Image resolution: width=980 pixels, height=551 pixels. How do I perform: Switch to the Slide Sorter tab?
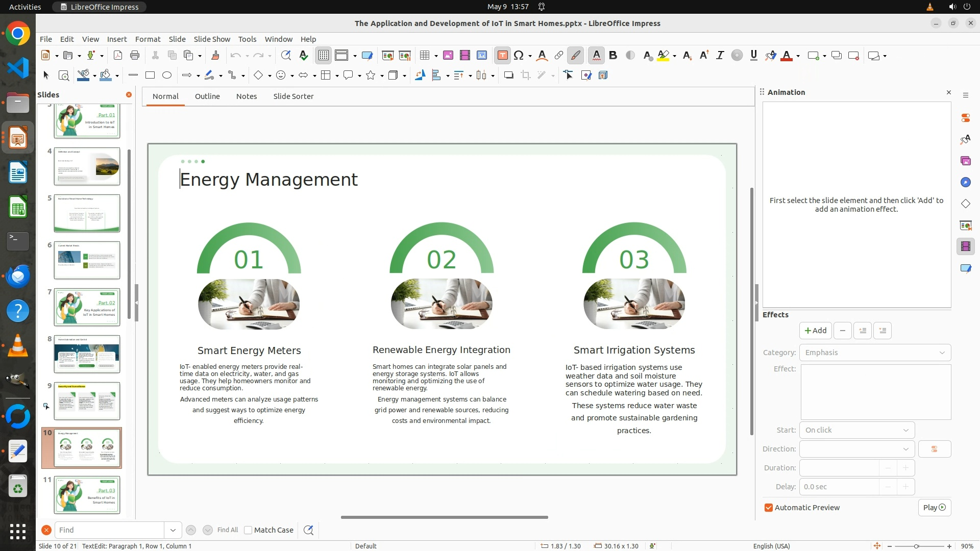point(293,96)
